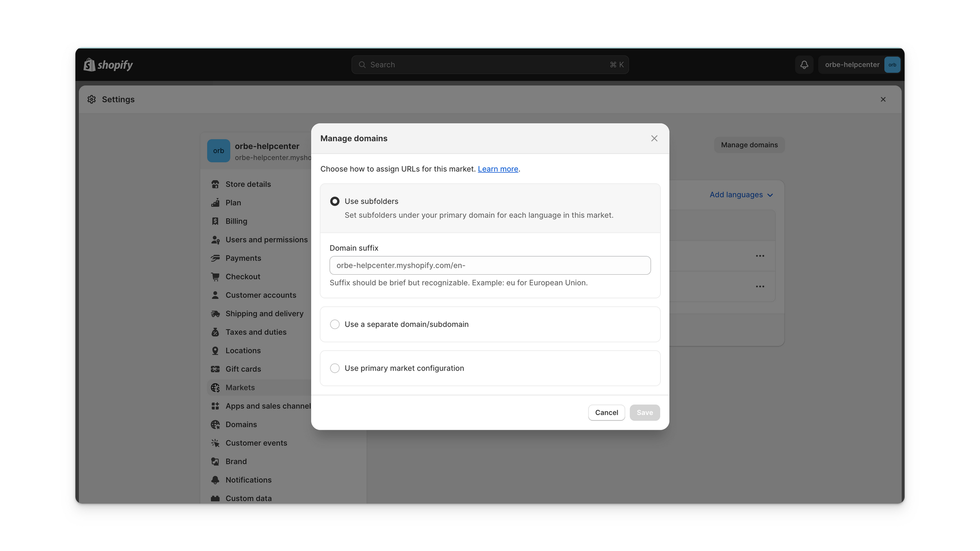Click the Store details shop icon
The height and width of the screenshot is (551, 980).
215,184
